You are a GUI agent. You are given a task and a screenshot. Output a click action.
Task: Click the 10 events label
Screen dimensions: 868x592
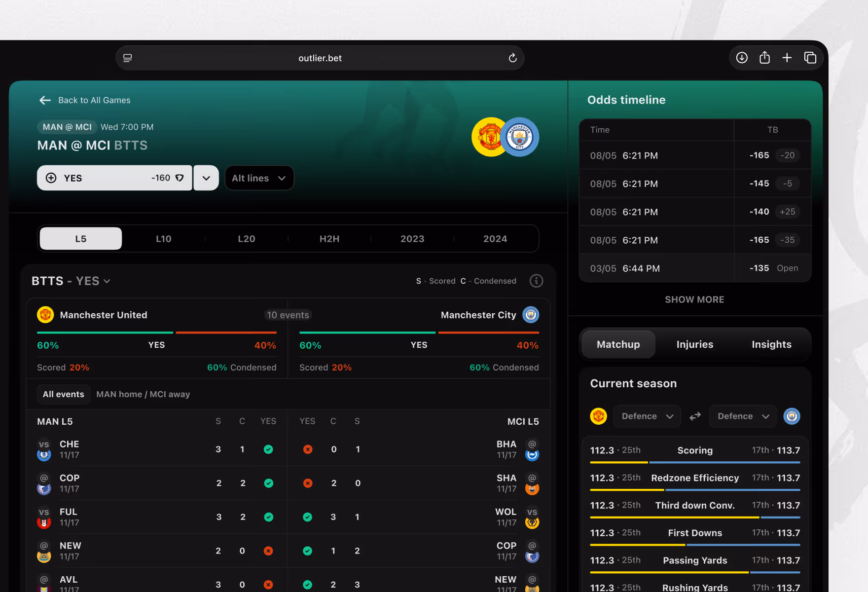[288, 315]
